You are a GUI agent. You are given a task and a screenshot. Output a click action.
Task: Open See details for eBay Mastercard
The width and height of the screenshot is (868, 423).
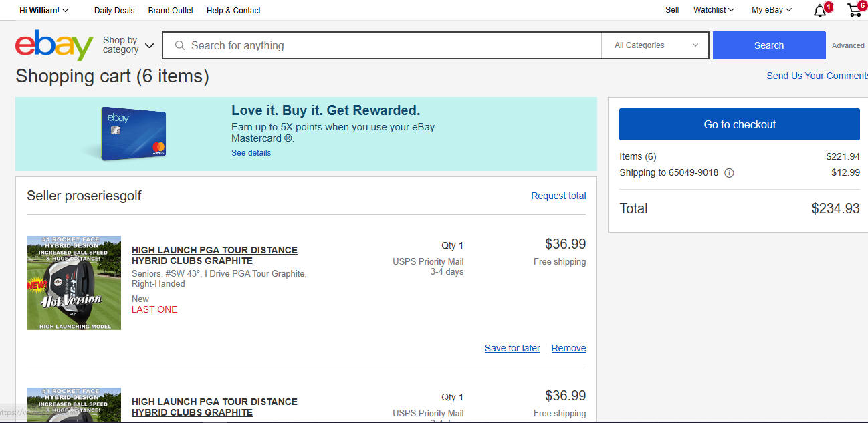tap(251, 153)
